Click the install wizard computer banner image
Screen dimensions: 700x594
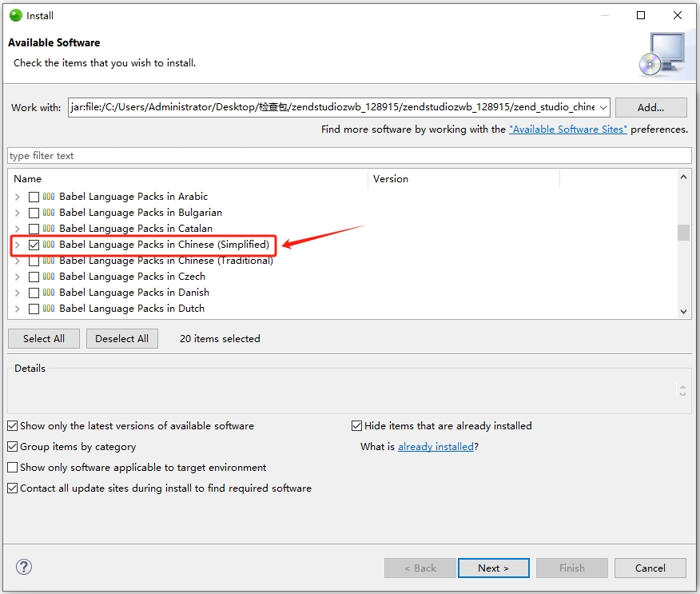click(x=662, y=54)
